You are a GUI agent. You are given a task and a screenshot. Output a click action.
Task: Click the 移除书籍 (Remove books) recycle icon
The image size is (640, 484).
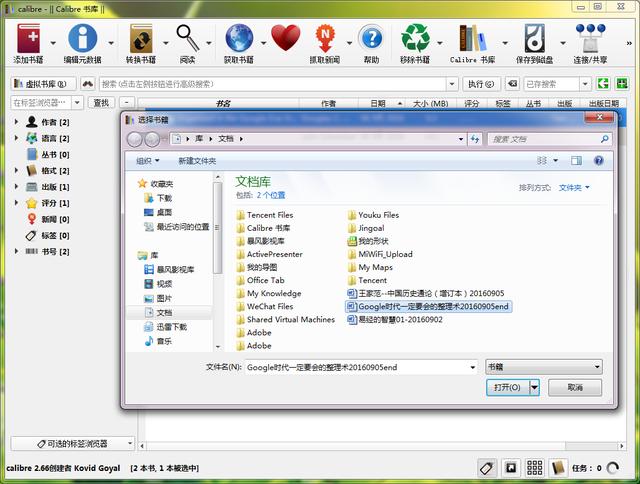(415, 38)
